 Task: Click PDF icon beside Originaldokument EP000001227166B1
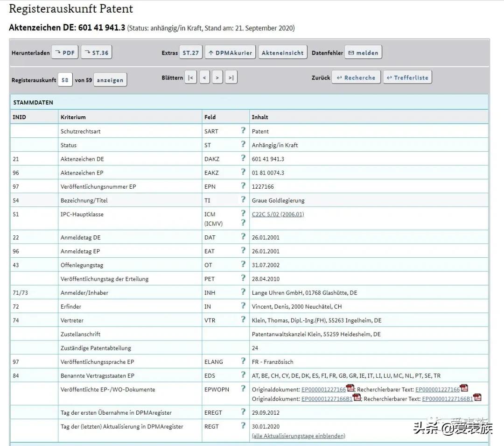click(x=357, y=397)
